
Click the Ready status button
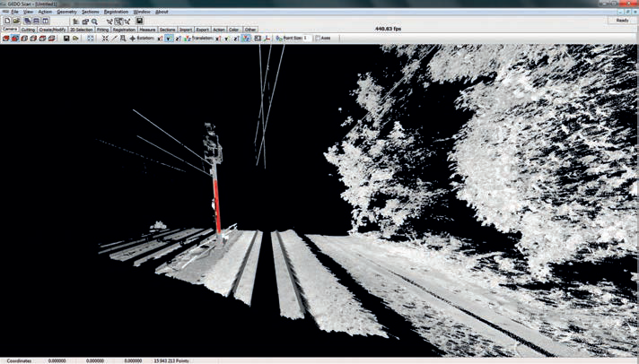(622, 20)
